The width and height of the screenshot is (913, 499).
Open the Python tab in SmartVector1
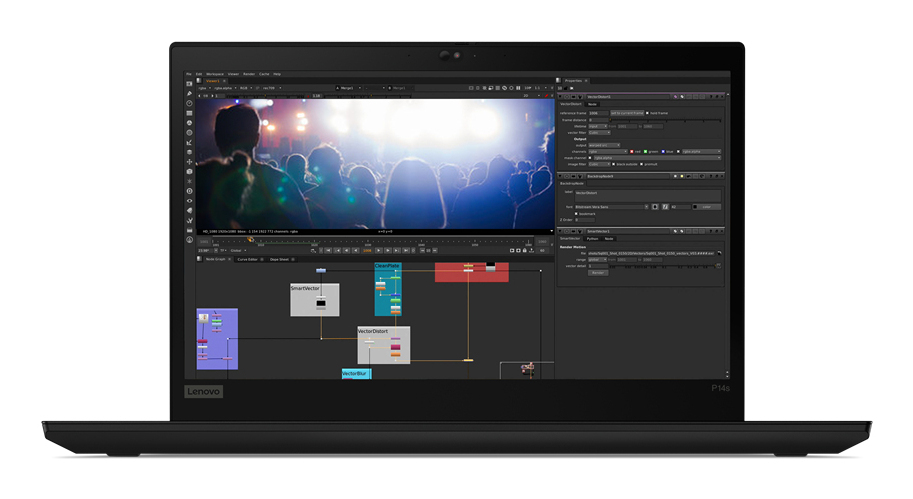coord(592,239)
